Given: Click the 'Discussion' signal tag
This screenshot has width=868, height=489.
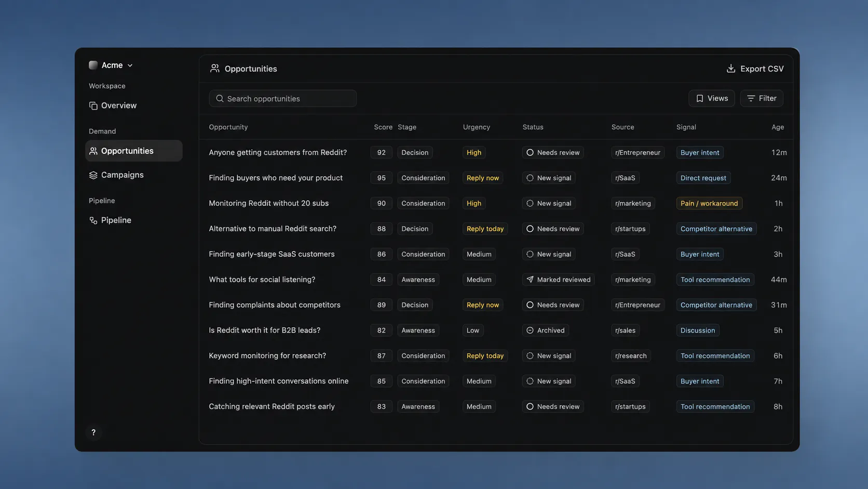Looking at the screenshot, I should click(x=698, y=331).
